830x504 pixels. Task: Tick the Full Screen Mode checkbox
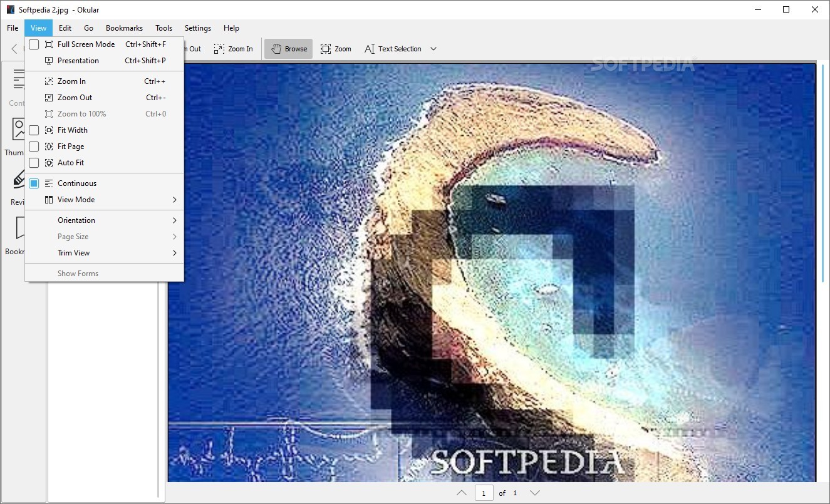coord(34,44)
